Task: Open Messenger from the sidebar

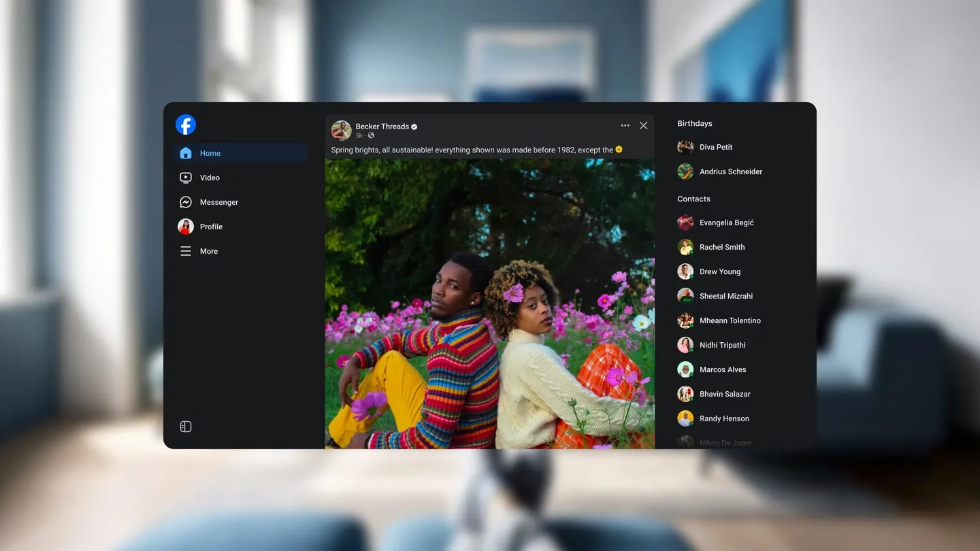Action: 218,202
